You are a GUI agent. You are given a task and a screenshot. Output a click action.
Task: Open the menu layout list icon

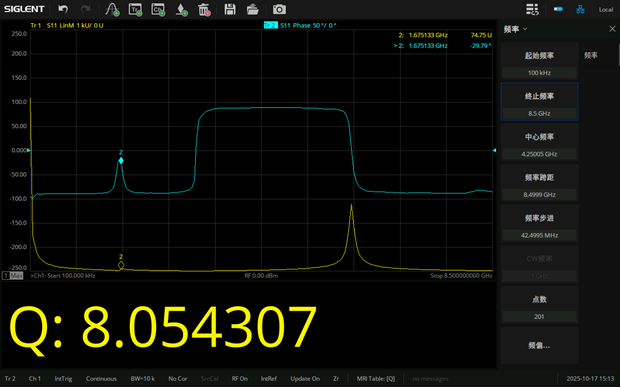tap(532, 9)
